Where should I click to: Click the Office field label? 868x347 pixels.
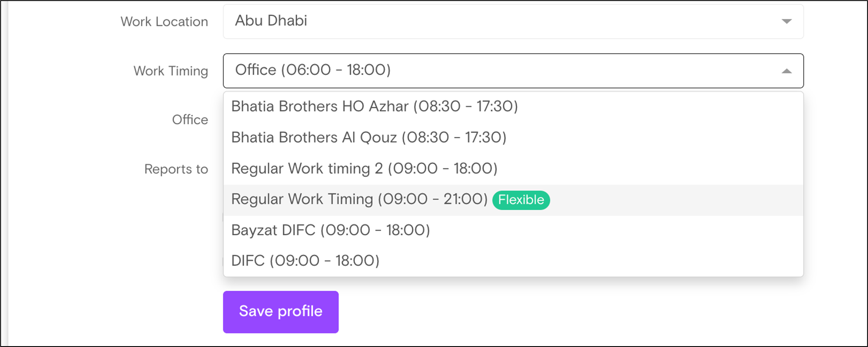(190, 120)
